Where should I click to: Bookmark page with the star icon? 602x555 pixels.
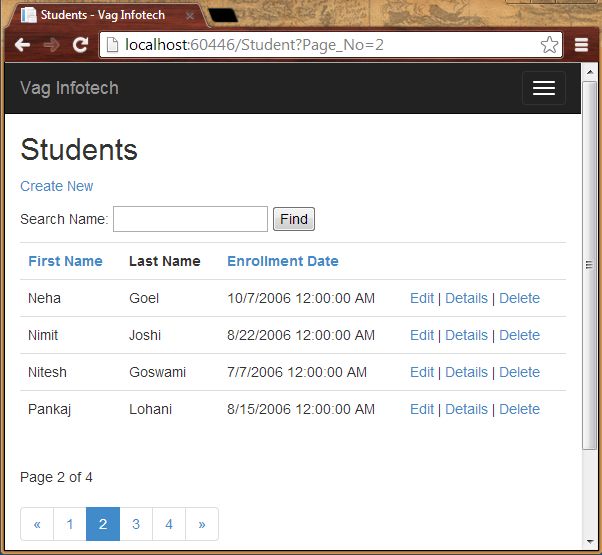point(549,45)
